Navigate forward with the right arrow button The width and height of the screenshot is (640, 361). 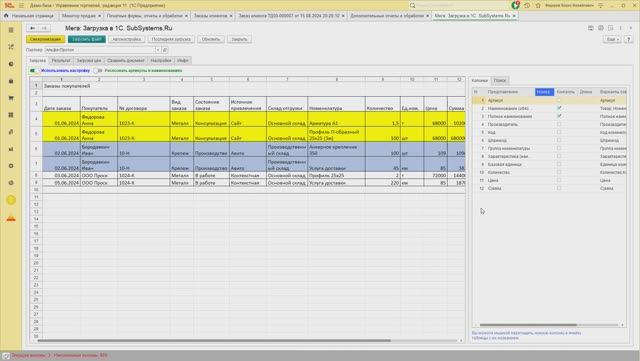(44, 28)
